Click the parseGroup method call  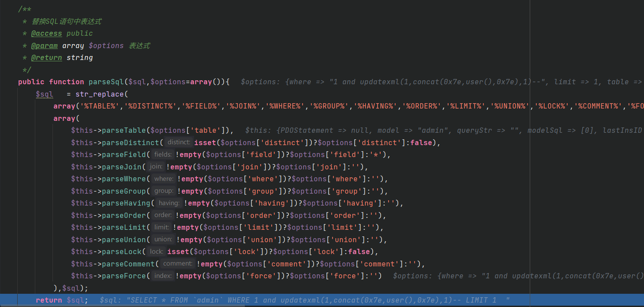(124, 191)
